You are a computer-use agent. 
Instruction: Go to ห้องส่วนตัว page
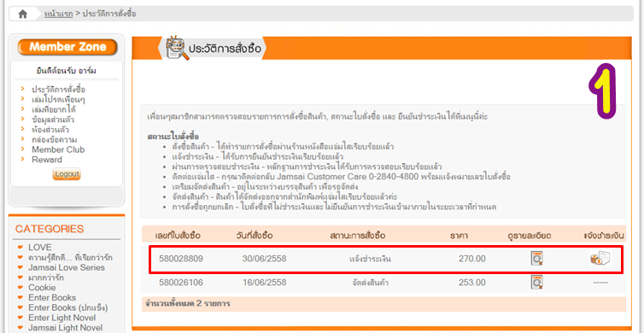(x=50, y=130)
